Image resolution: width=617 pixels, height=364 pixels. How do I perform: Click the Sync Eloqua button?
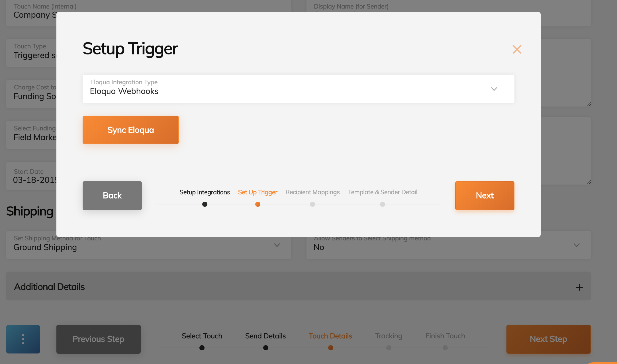[x=130, y=130]
